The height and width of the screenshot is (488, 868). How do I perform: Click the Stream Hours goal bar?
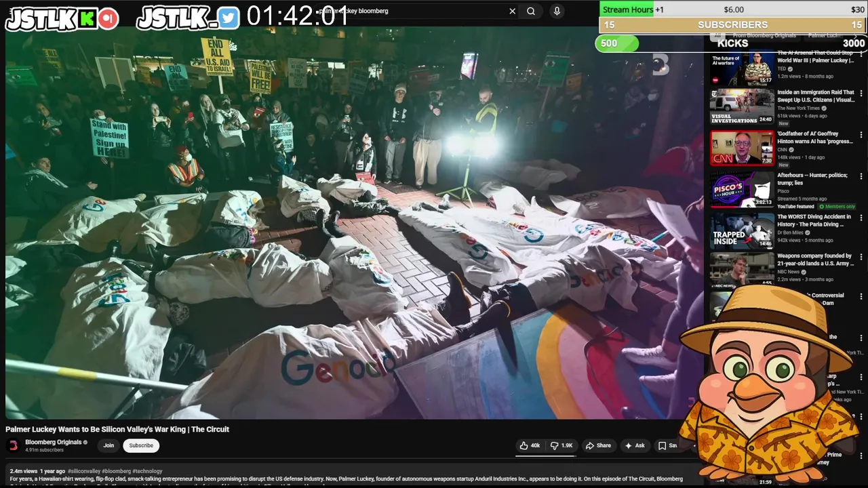(x=733, y=9)
